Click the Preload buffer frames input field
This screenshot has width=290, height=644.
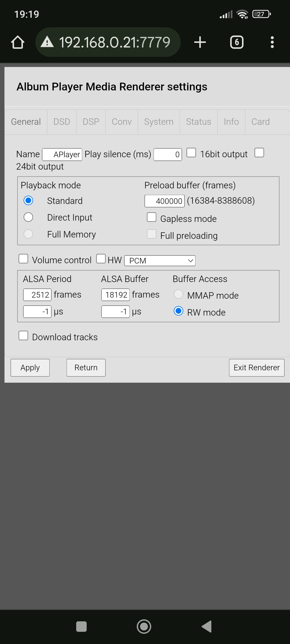[x=165, y=201]
